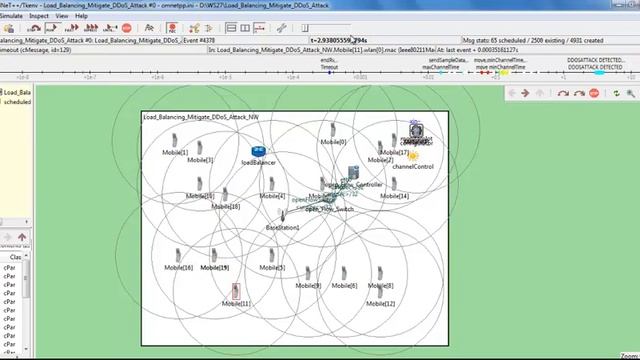Click the Timeout event marker on timeline
Screen dimensions: 640x360
click(x=329, y=73)
